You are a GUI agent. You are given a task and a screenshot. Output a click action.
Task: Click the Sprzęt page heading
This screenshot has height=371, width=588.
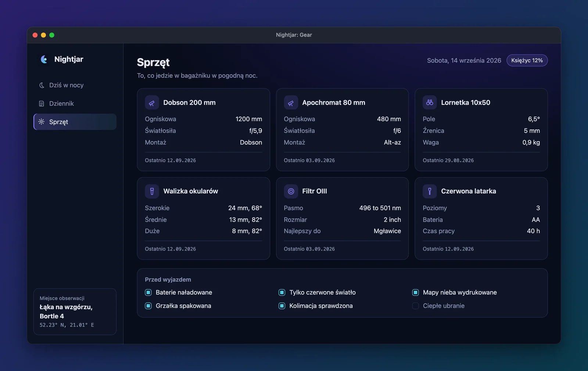[x=153, y=63]
